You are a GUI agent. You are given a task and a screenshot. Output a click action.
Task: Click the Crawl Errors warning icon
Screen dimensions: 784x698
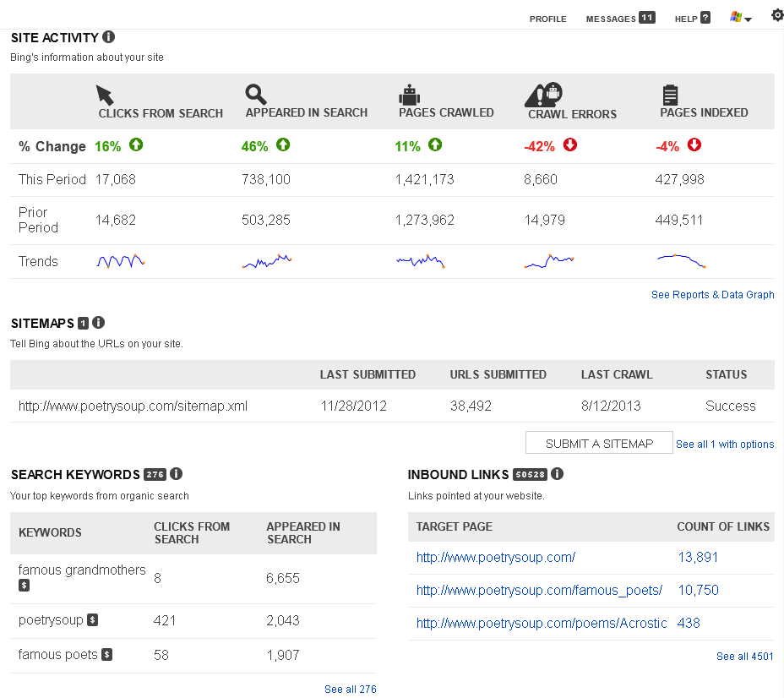(543, 95)
